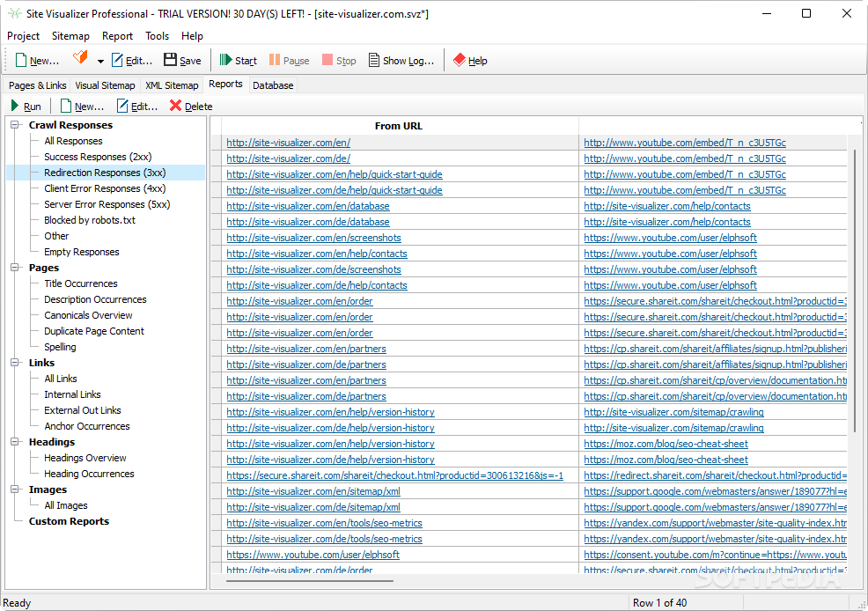868x611 pixels.
Task: Run the selected report
Action: click(26, 106)
